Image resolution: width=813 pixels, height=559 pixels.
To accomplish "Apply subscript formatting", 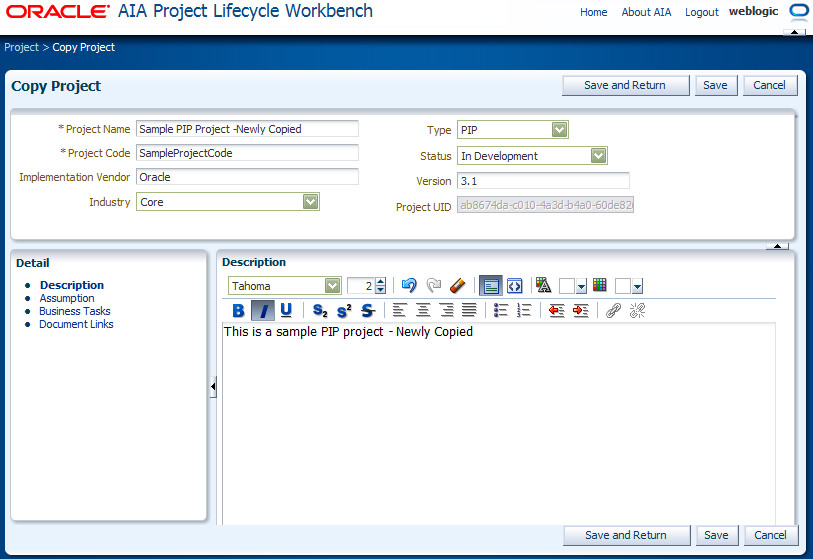I will pos(320,311).
